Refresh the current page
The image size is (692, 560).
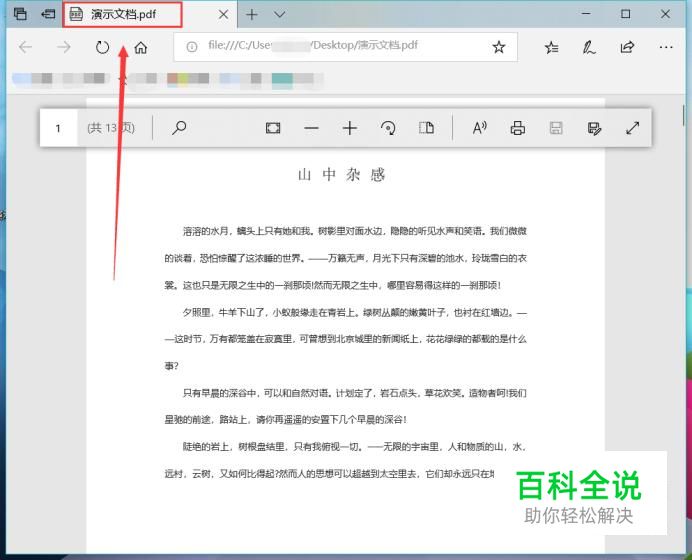pos(102,47)
